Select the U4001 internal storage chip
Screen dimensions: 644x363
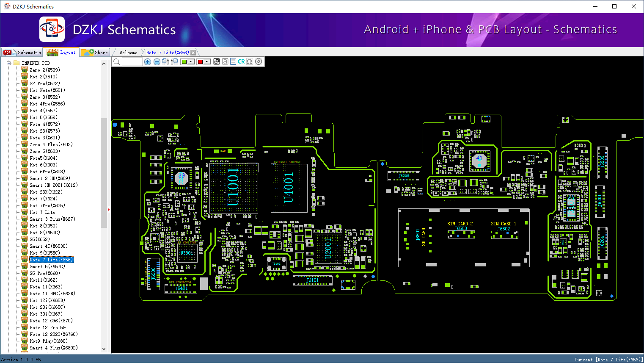289,188
